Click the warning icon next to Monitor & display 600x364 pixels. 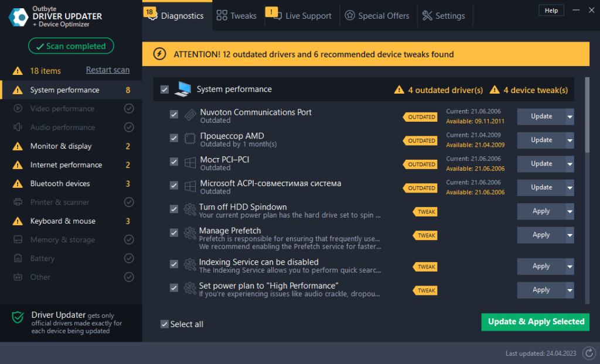(18, 146)
